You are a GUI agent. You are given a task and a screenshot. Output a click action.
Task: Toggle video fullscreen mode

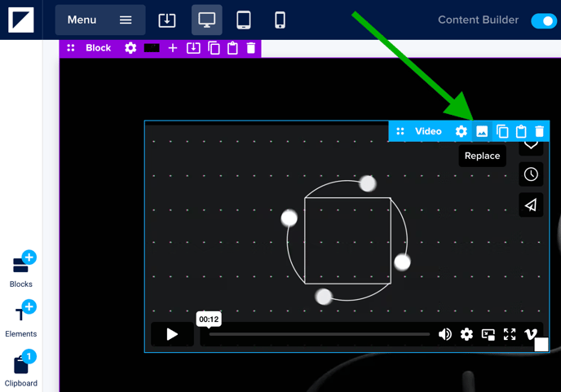(x=510, y=334)
